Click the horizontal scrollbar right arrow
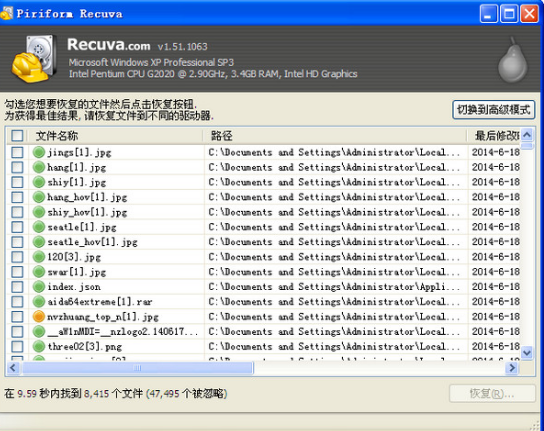 click(x=512, y=367)
